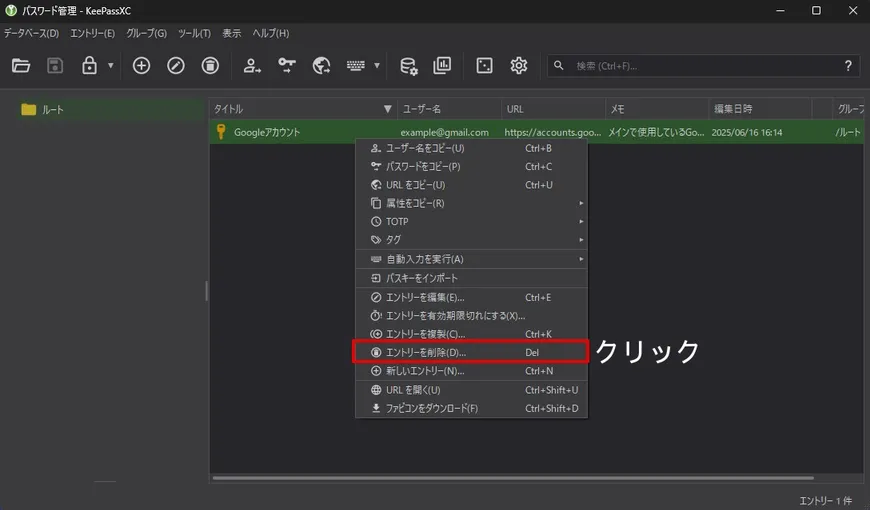Click the /ルート group cell in the entry row
The image size is (870, 510).
click(x=848, y=132)
